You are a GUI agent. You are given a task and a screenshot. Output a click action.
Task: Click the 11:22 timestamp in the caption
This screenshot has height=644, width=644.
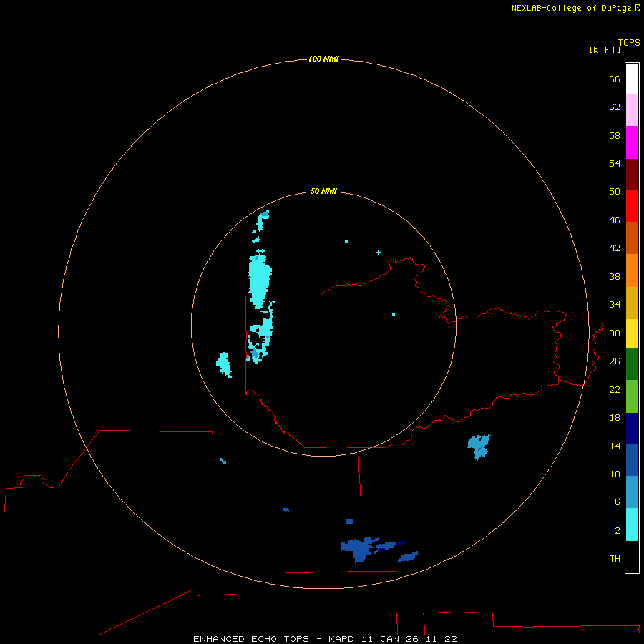[x=441, y=639]
